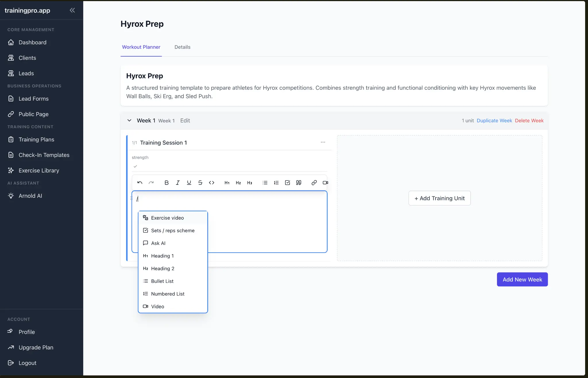Toggle italic text in editor toolbar
The image size is (588, 378).
[178, 183]
